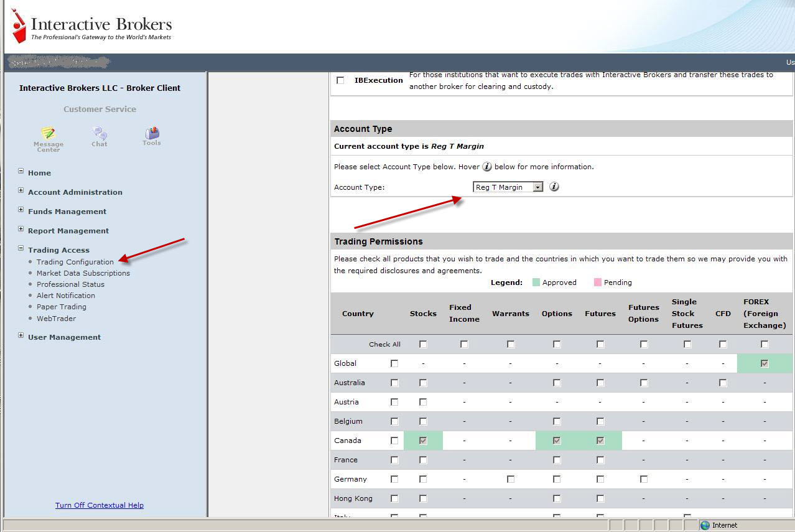The height and width of the screenshot is (532, 795).
Task: Click the Hong Kong row label
Action: (x=353, y=498)
